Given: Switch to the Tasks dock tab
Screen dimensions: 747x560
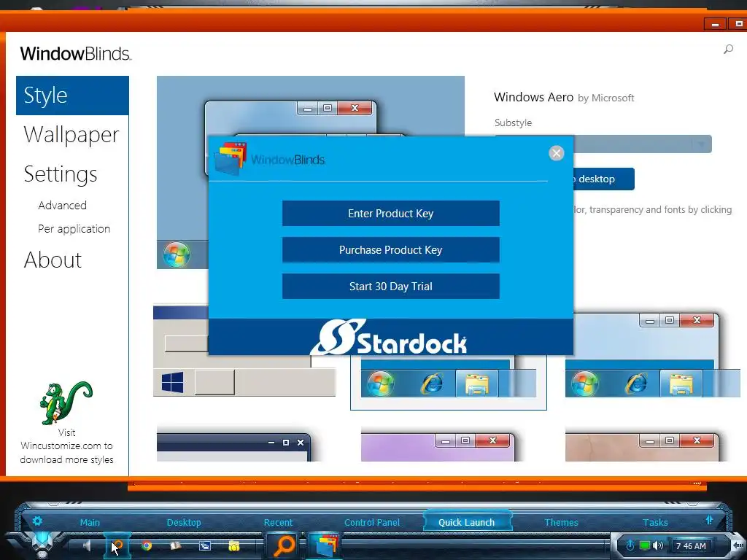Looking at the screenshot, I should tap(656, 522).
